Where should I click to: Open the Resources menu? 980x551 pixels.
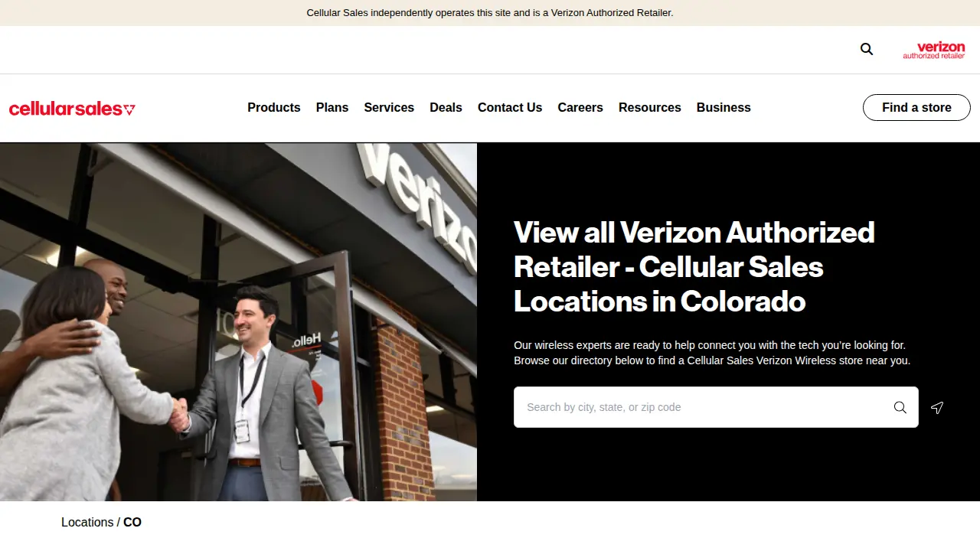(650, 108)
